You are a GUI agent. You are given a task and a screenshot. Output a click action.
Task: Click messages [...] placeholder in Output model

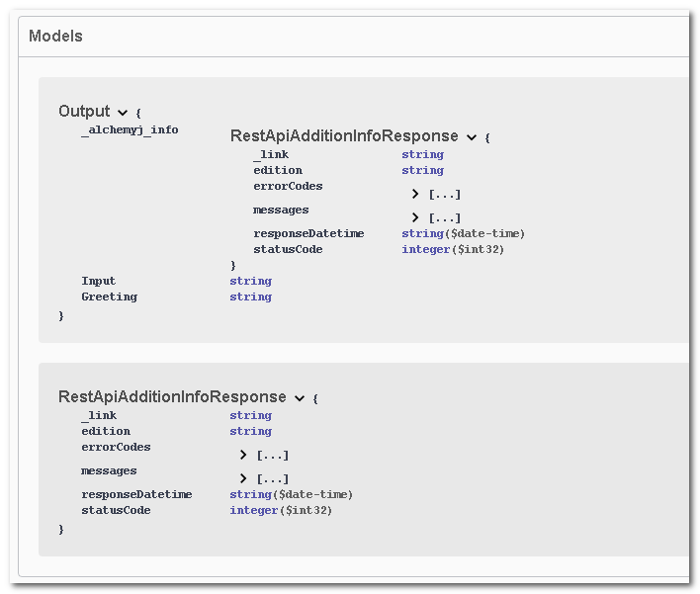(445, 218)
